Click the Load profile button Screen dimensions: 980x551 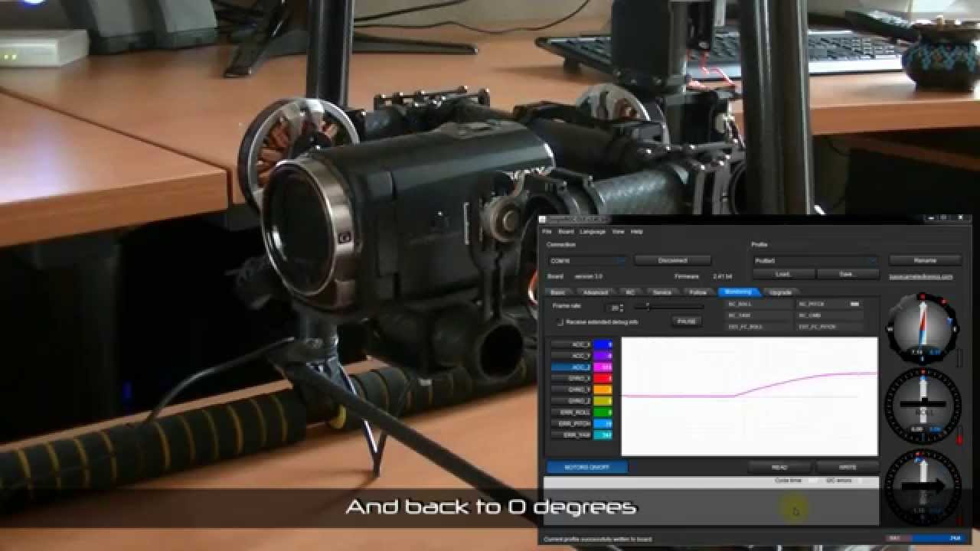coord(783,273)
